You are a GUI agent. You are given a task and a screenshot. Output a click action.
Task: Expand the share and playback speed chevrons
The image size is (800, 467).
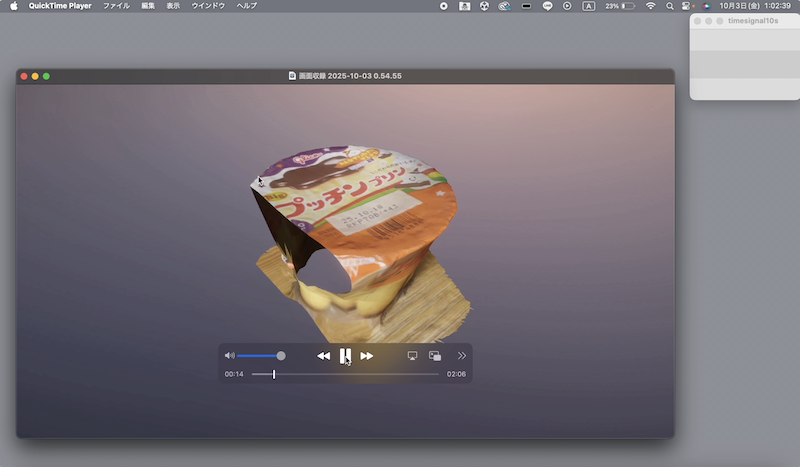tap(461, 356)
